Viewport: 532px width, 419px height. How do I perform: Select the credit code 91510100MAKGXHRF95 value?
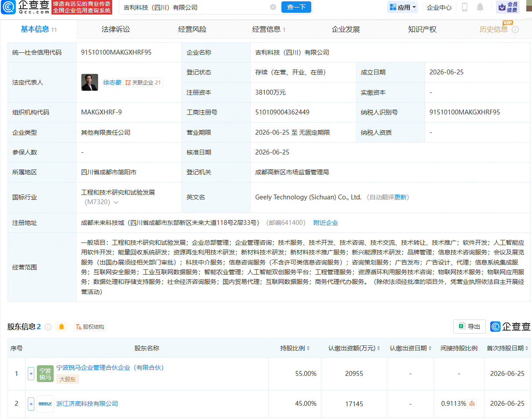point(117,52)
